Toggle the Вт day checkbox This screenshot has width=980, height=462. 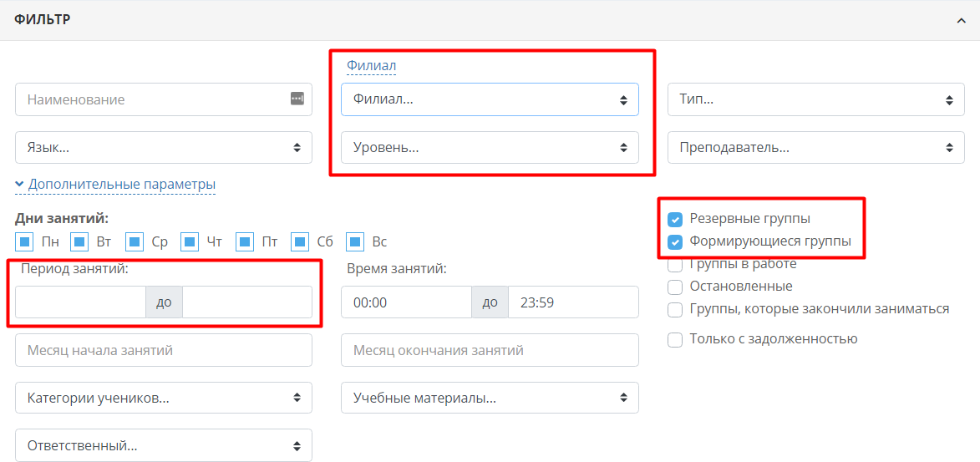coord(79,241)
